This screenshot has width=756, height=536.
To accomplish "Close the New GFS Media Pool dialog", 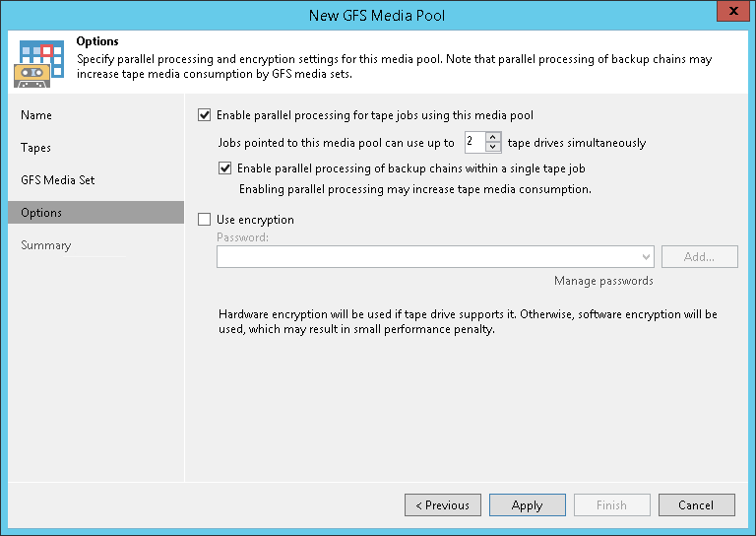I will tap(729, 15).
